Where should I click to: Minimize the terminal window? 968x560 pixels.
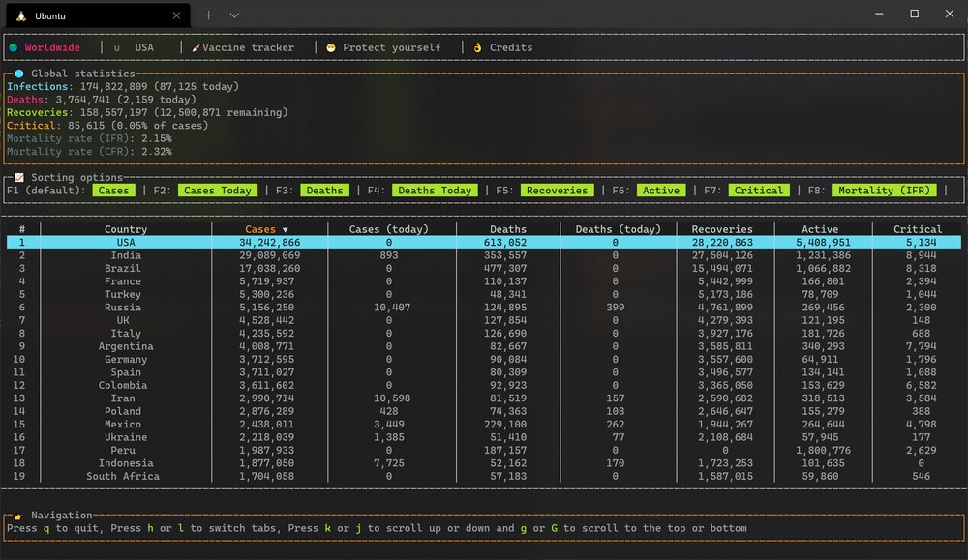(x=879, y=14)
